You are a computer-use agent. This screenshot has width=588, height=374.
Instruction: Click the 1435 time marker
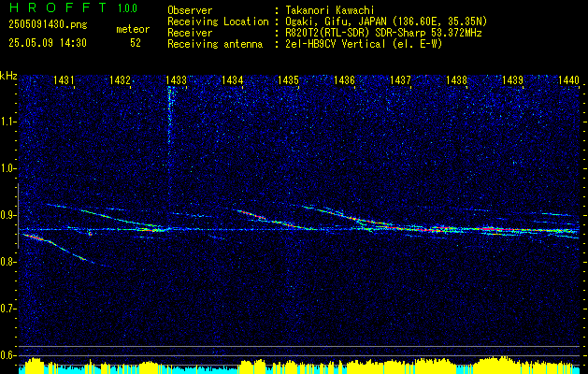288,79
